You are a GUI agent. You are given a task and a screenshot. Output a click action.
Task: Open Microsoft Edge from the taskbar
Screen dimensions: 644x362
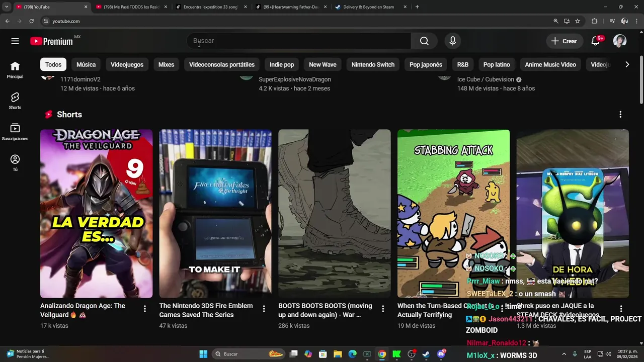click(352, 354)
